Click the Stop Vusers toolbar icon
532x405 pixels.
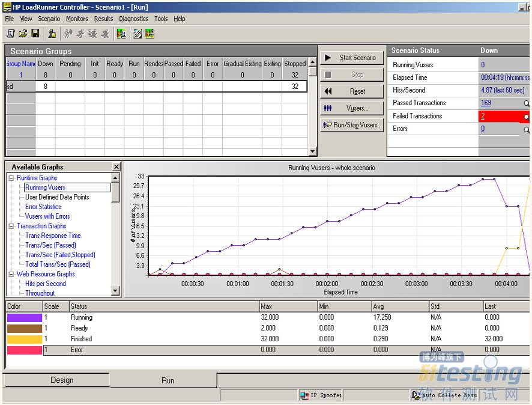[105, 33]
